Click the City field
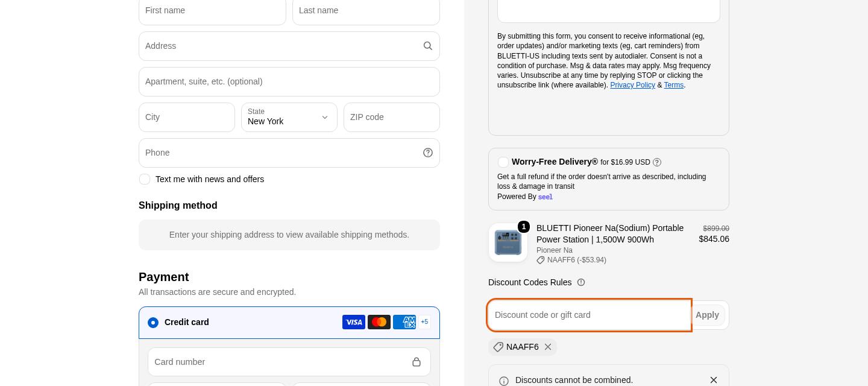 pyautogui.click(x=187, y=117)
